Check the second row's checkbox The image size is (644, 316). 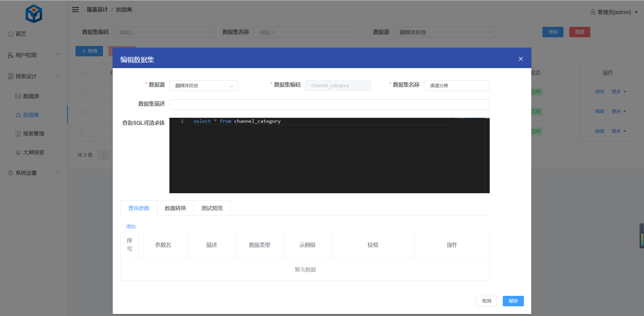(83, 112)
